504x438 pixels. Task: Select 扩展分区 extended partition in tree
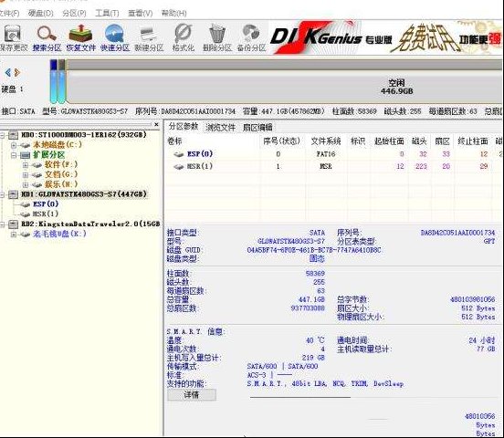click(x=48, y=155)
